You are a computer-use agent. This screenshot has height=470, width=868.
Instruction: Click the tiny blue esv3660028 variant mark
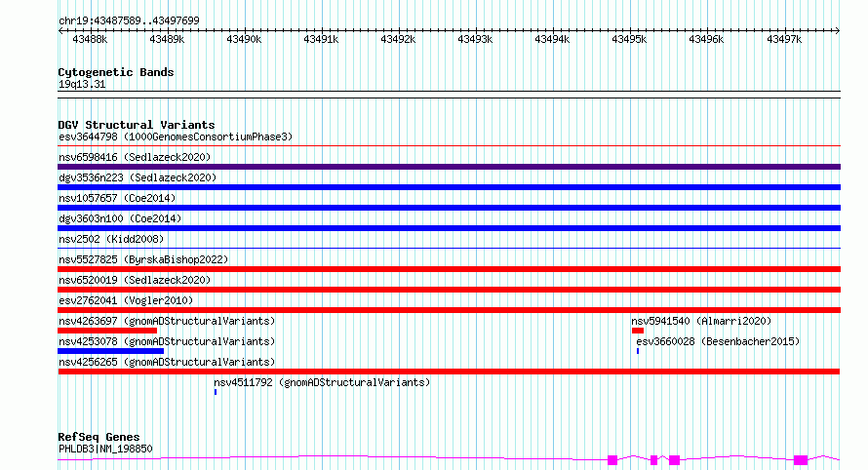tap(638, 351)
